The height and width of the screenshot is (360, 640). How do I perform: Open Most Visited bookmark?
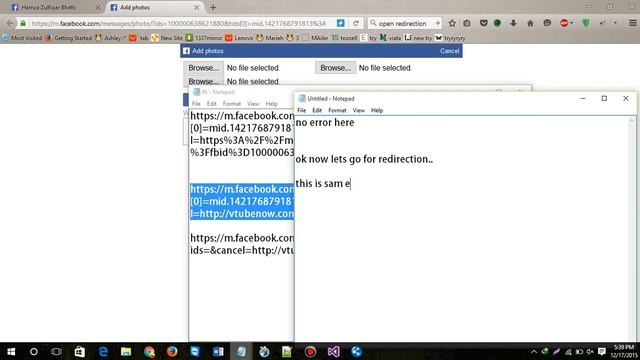point(22,38)
